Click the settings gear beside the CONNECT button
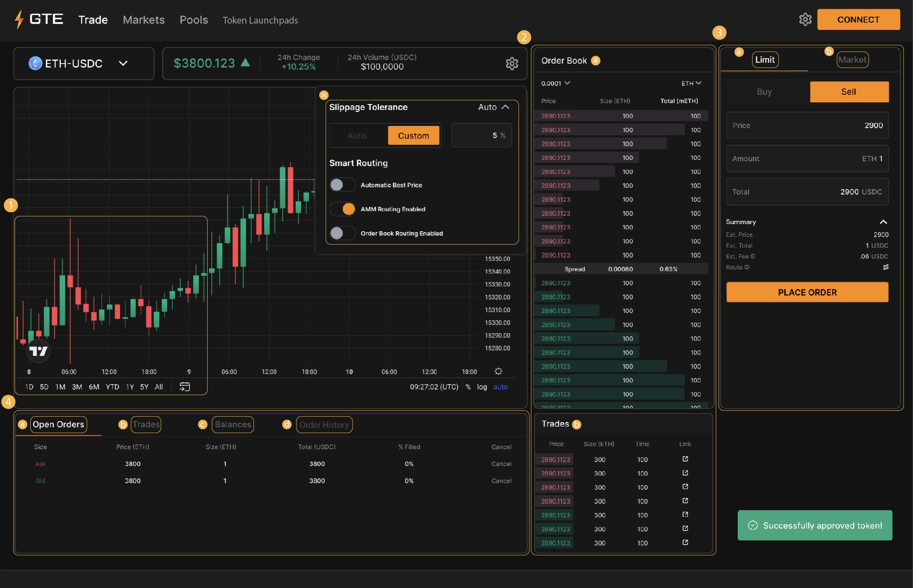This screenshot has height=588, width=913. (x=805, y=19)
